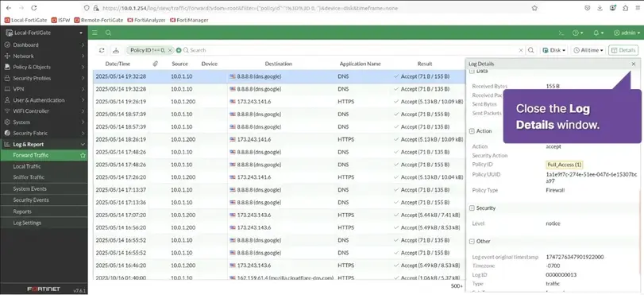This screenshot has height=295, width=644.
Task: Clear the search field contents
Action: click(x=521, y=50)
